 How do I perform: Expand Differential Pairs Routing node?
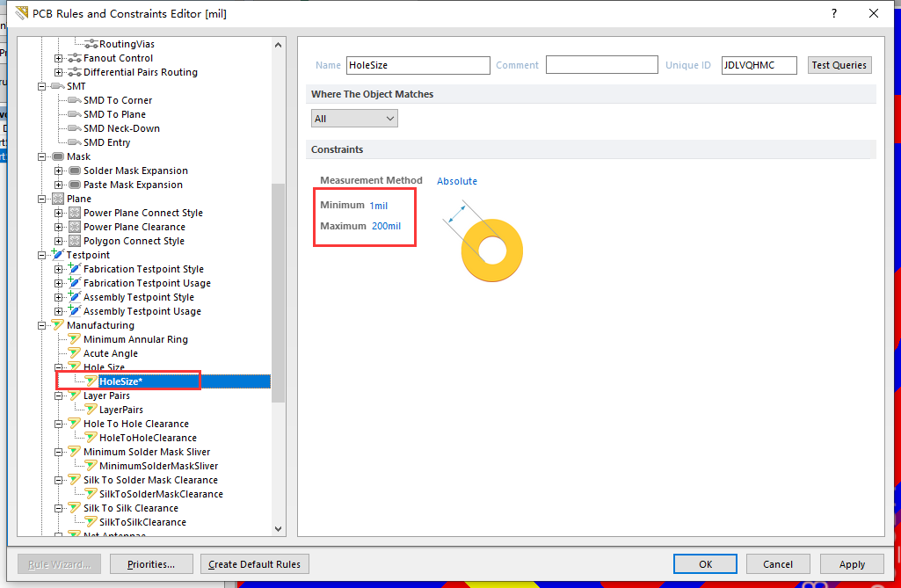59,72
